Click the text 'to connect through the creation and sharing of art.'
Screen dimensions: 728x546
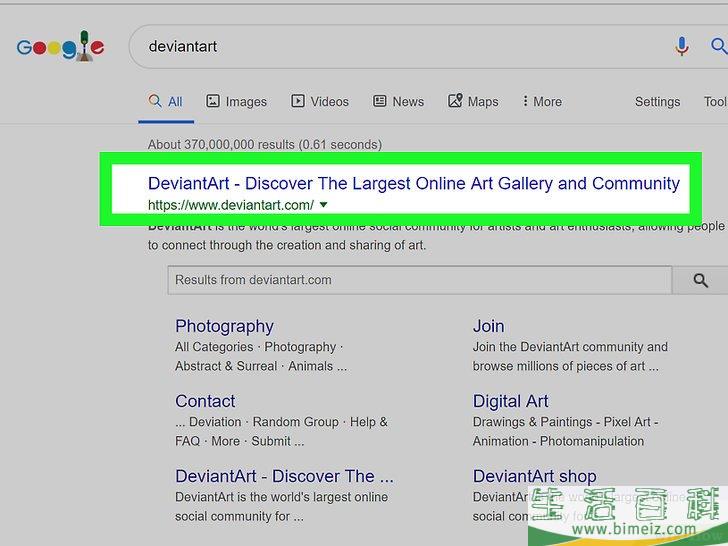click(287, 245)
